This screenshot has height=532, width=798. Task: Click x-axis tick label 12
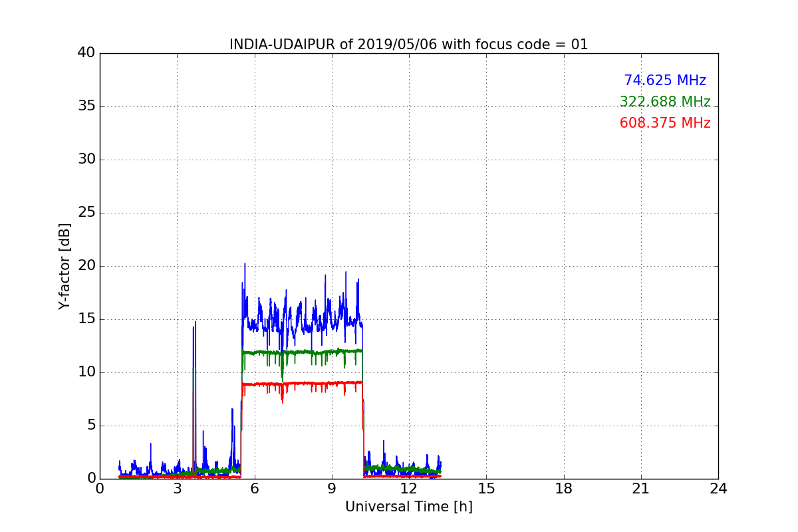pos(409,489)
